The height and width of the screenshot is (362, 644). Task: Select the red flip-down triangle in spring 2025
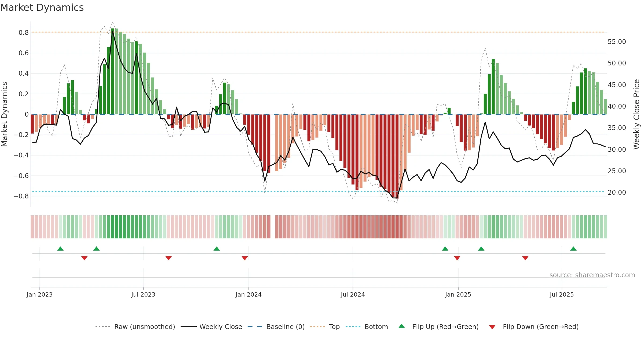525,258
